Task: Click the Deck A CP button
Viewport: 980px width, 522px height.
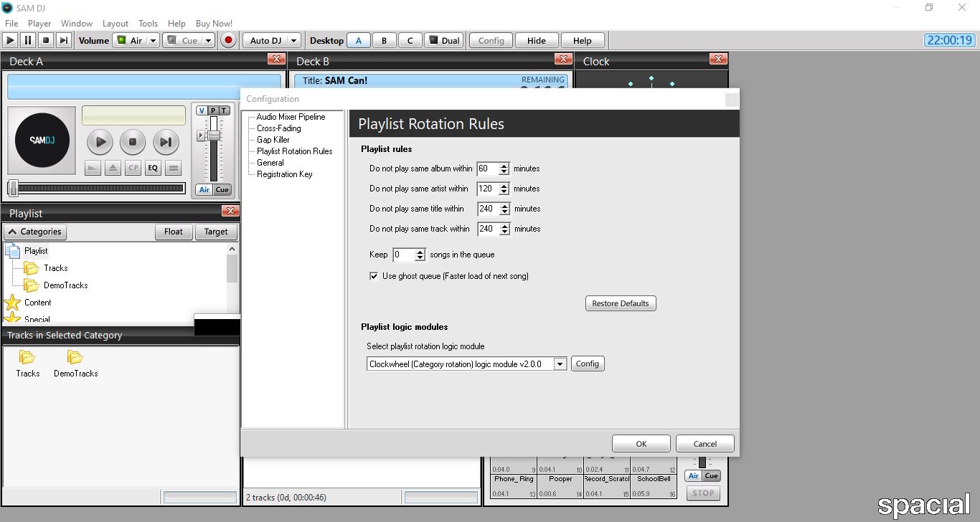Action: (x=133, y=169)
